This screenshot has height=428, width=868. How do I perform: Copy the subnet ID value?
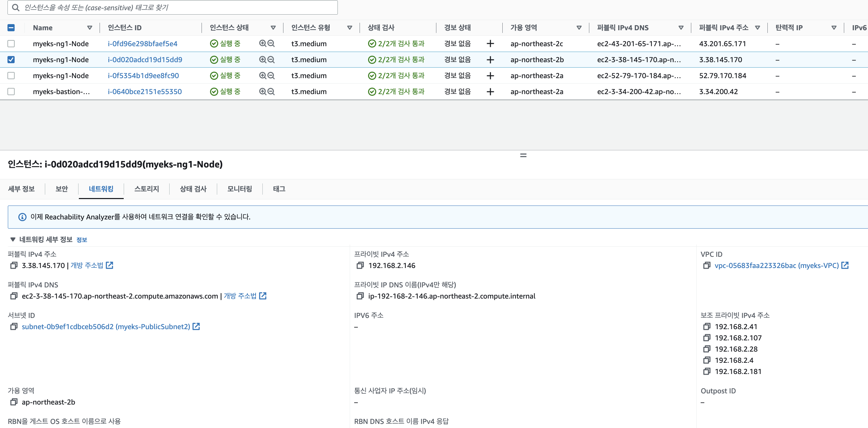tap(14, 326)
